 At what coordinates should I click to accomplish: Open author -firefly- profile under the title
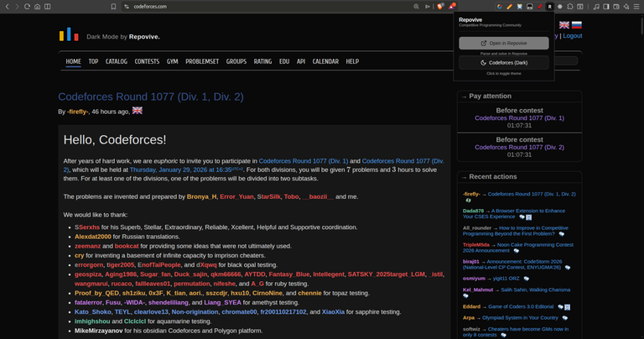(78, 112)
